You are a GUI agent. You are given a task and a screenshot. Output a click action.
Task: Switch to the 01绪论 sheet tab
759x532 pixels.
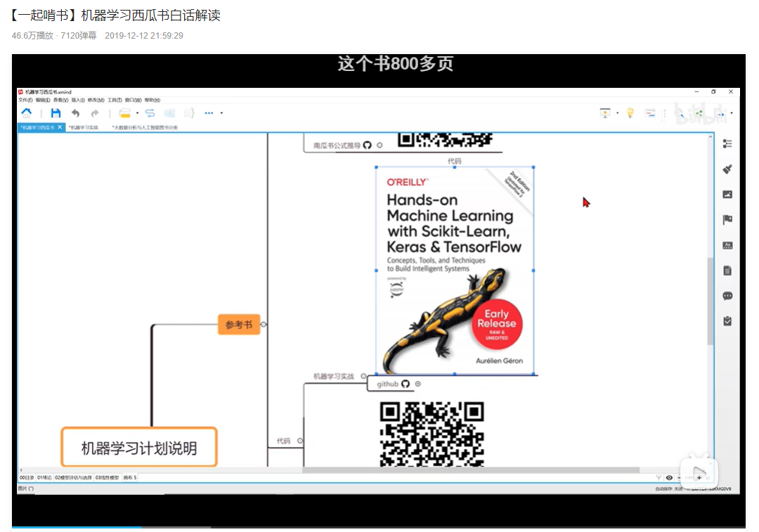click(x=44, y=477)
